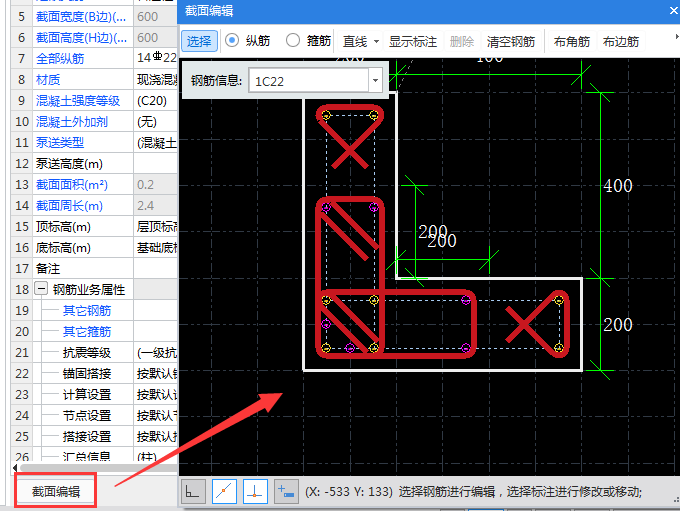The height and width of the screenshot is (511, 680).
Task: Click the 截面编辑 button at bottom left
Action: tap(56, 491)
